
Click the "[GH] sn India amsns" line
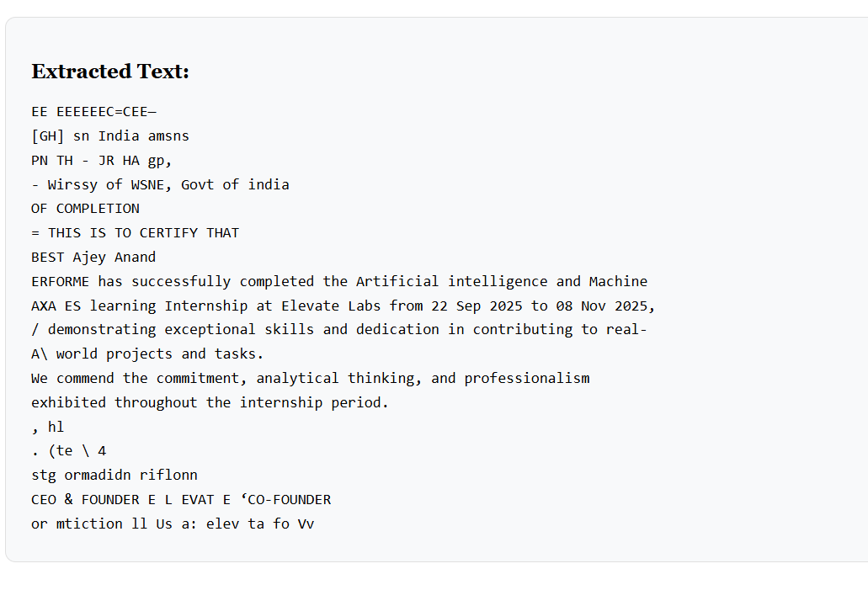coord(110,136)
